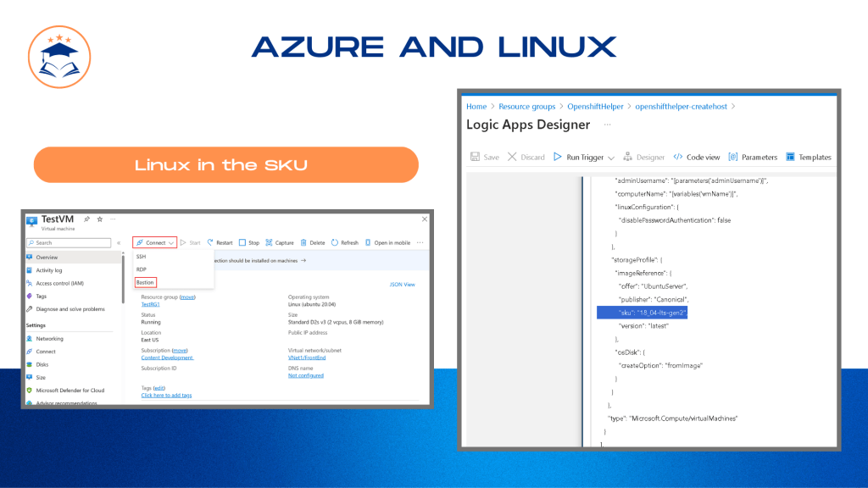Viewport: 868px width, 488px height.
Task: Choose RDP from the Connect menu
Action: click(x=142, y=269)
